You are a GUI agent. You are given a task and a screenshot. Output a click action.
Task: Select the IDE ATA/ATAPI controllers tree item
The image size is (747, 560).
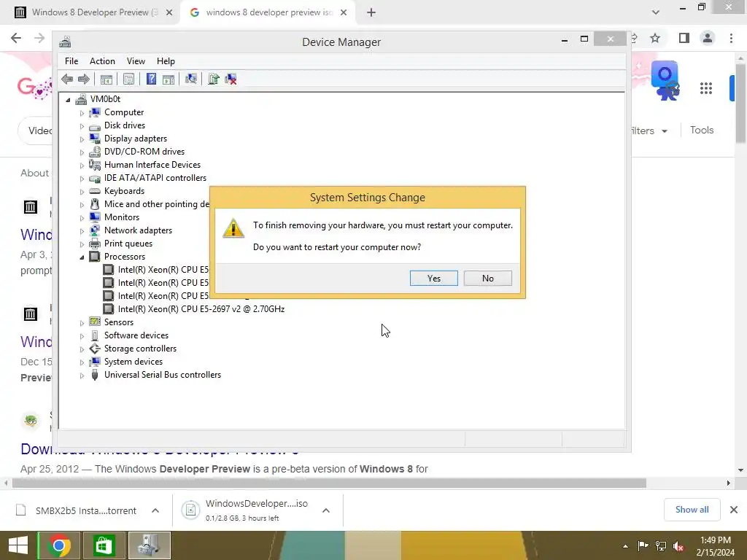pyautogui.click(x=155, y=178)
